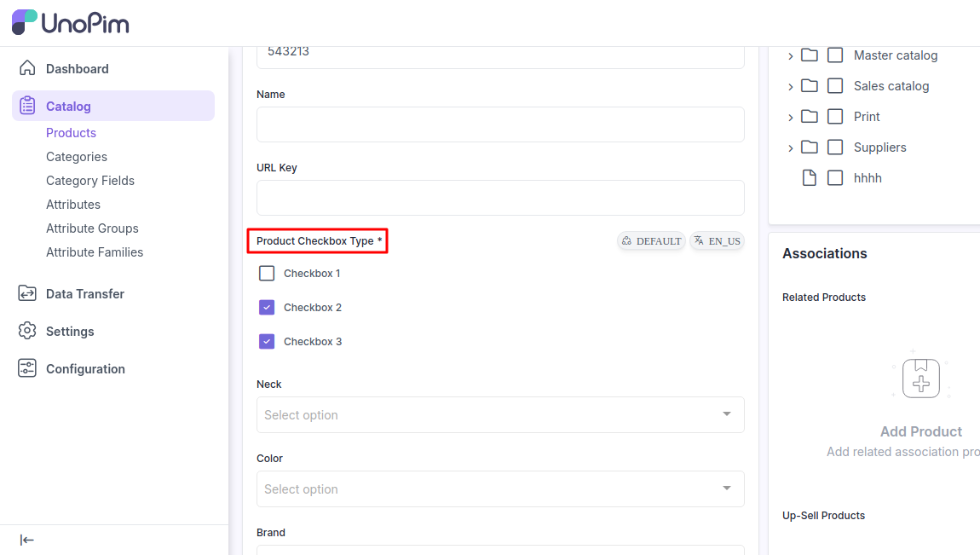
Task: Expand the Sales catalog tree node
Action: point(791,87)
